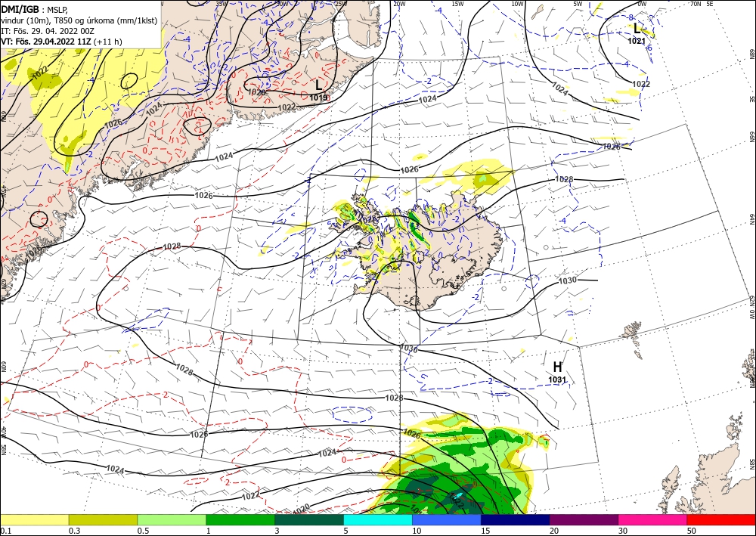Click the legend value label 15

coord(485,531)
